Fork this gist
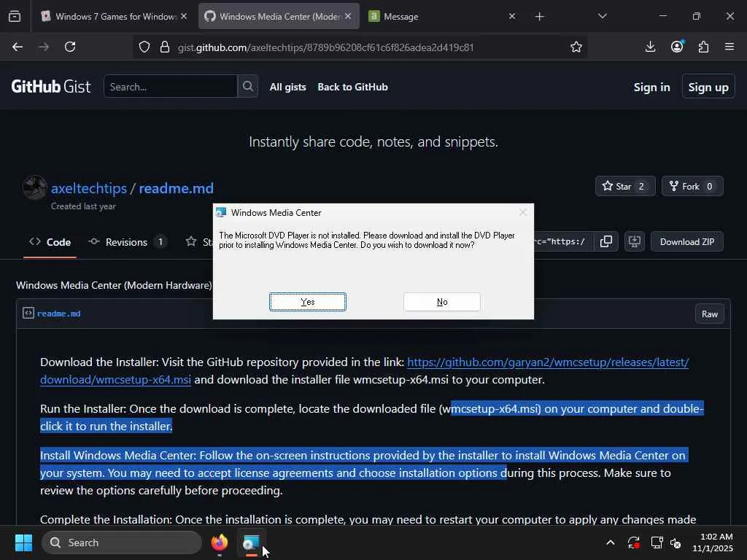Image resolution: width=747 pixels, height=560 pixels. point(692,186)
